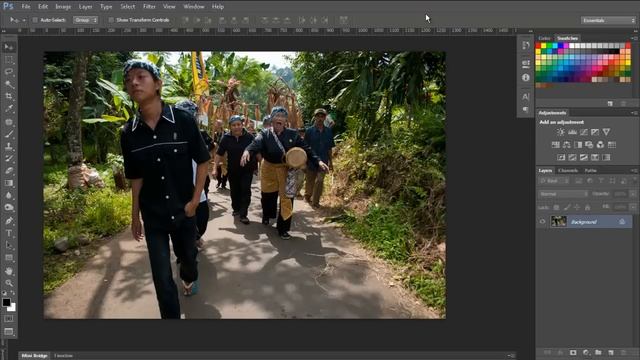Add a Brightness/Contrast adjustment
Screen dimensions: 640x360
tap(561, 132)
